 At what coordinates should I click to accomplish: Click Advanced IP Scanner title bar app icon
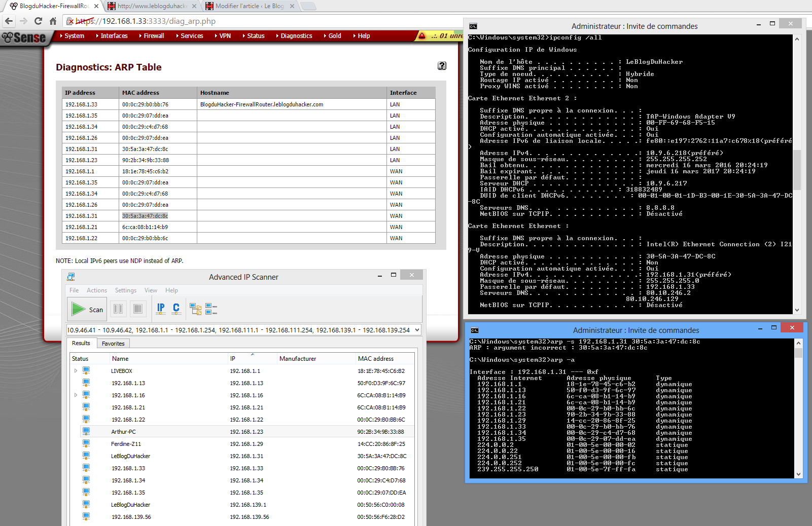coord(71,277)
